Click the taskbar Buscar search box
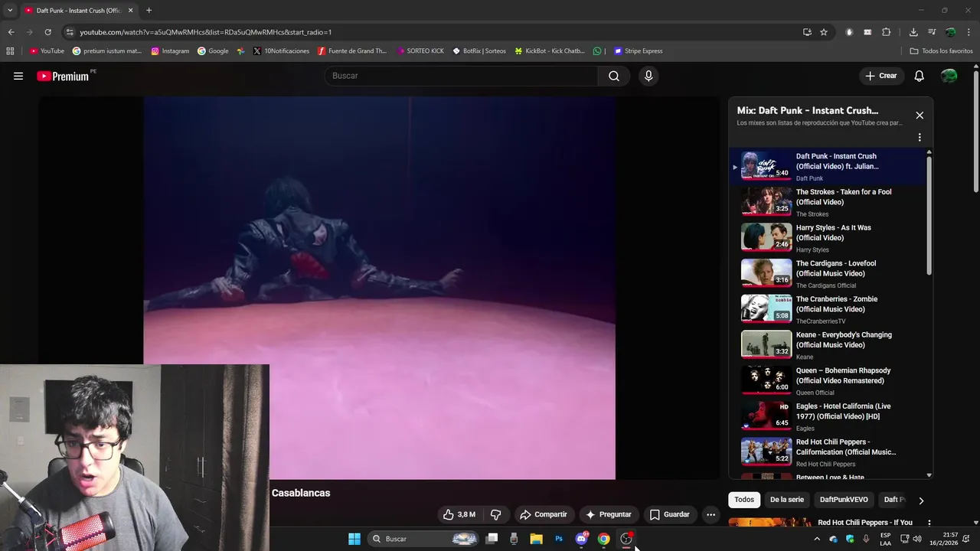The width and height of the screenshot is (980, 551). (x=423, y=539)
